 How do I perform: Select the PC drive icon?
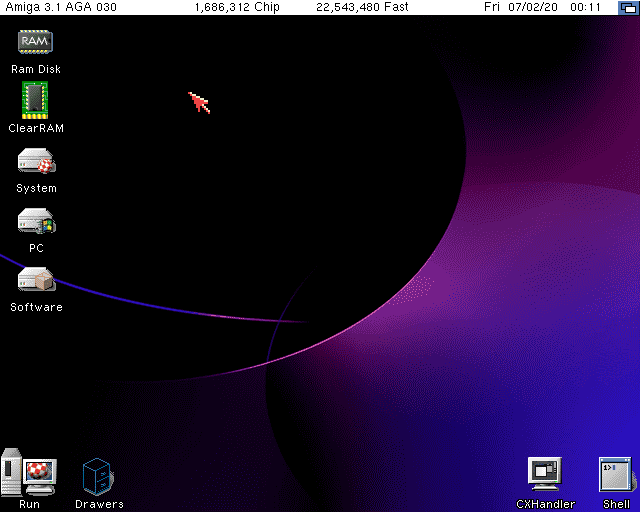pyautogui.click(x=36, y=221)
